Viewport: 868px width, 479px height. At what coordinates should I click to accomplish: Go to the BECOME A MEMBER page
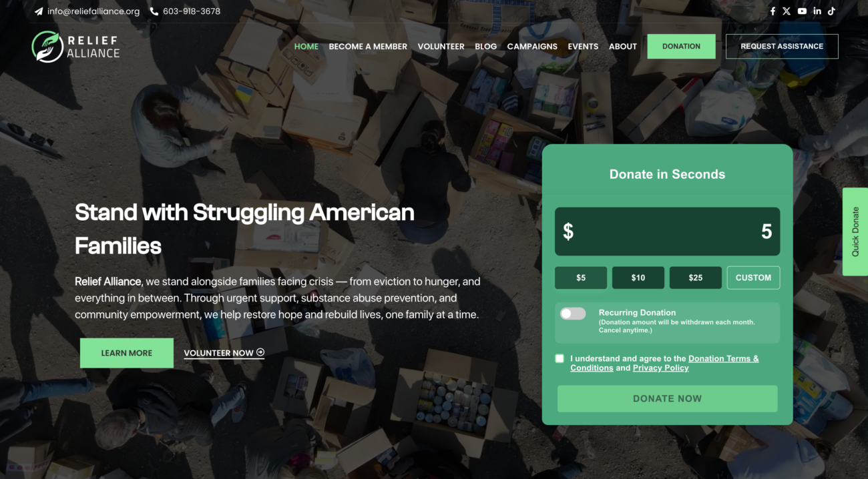[x=368, y=47]
